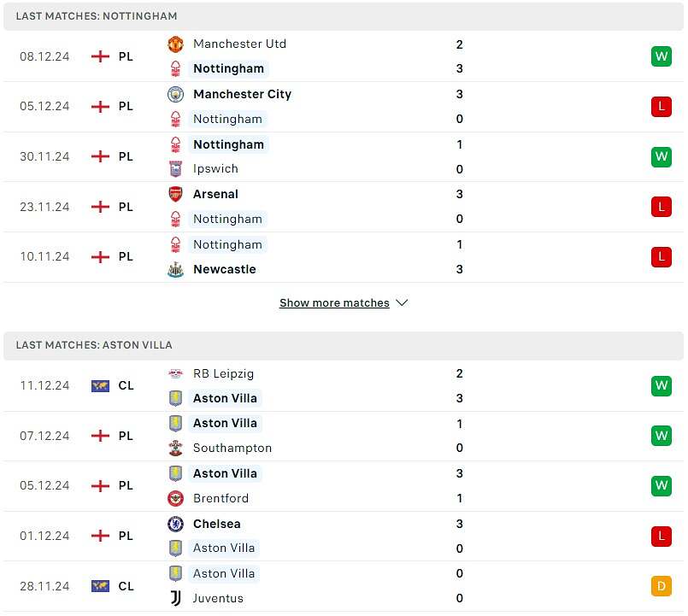Click the Champions League flag on 11.12.24
This screenshot has height=616, width=688.
(100, 386)
